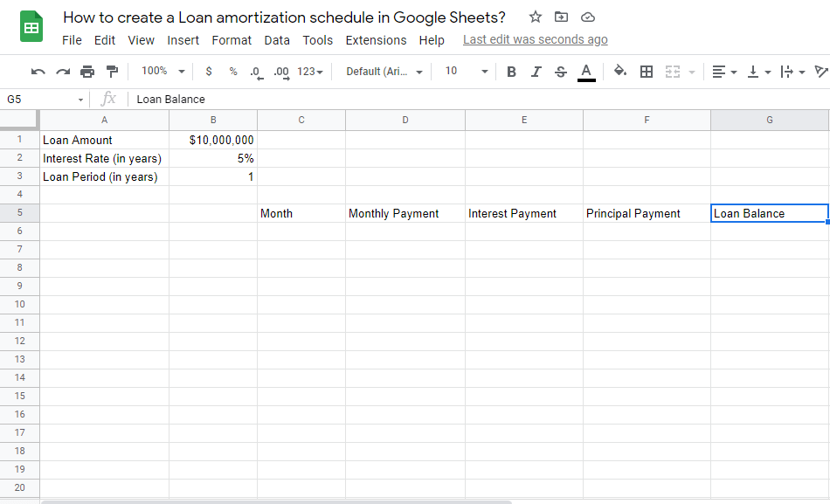Select column A header
This screenshot has height=504, width=830.
click(x=104, y=121)
